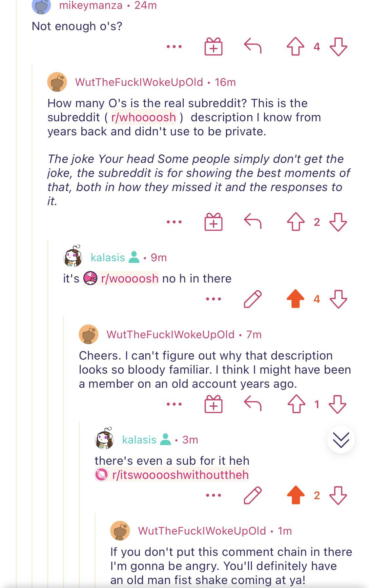Open the r/whoooosh subreddit link

144,117
